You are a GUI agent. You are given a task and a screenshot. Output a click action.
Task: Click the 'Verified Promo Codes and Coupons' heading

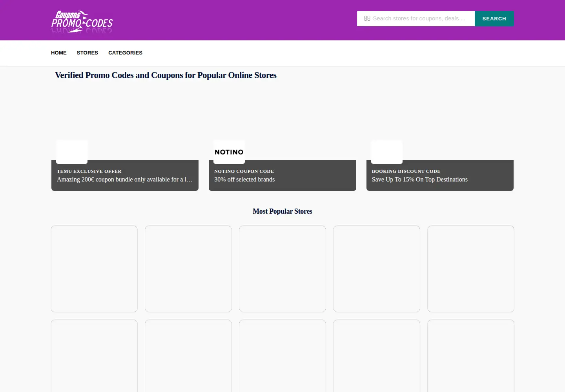click(166, 75)
